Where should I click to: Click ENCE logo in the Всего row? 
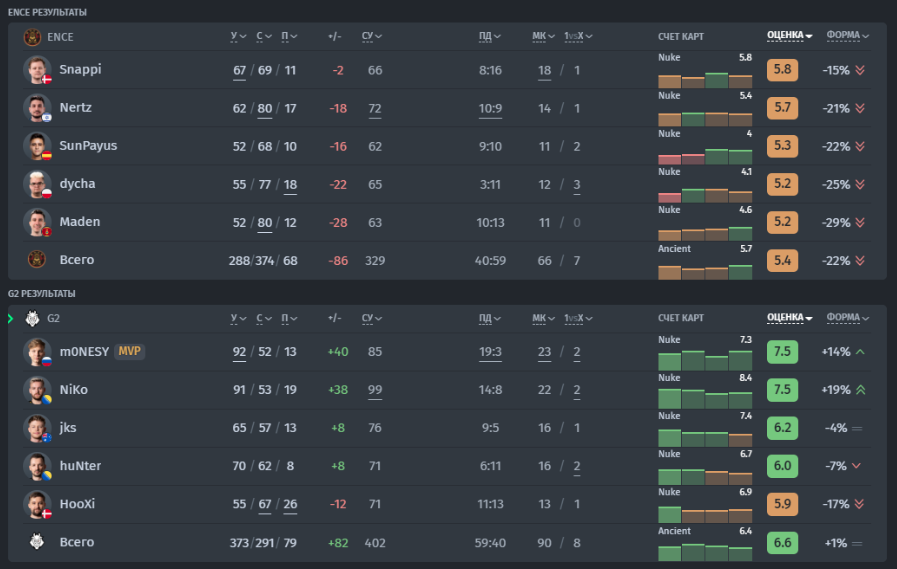click(x=37, y=260)
